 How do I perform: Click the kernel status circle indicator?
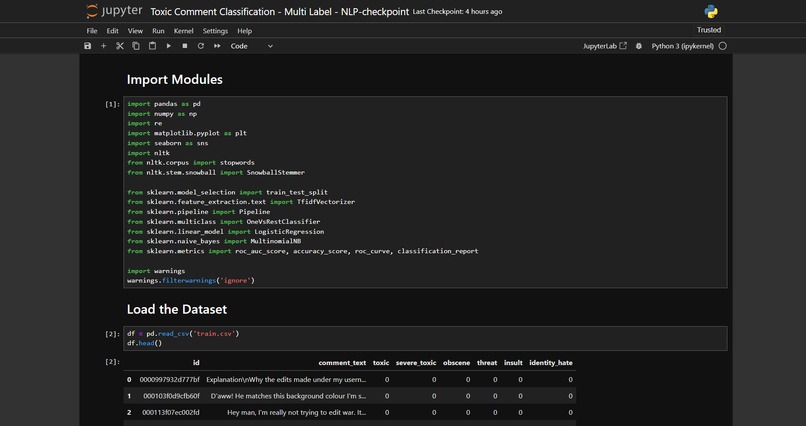pyautogui.click(x=722, y=46)
